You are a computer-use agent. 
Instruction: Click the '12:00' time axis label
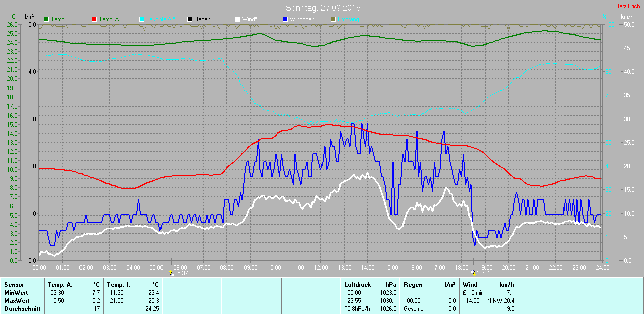click(320, 268)
